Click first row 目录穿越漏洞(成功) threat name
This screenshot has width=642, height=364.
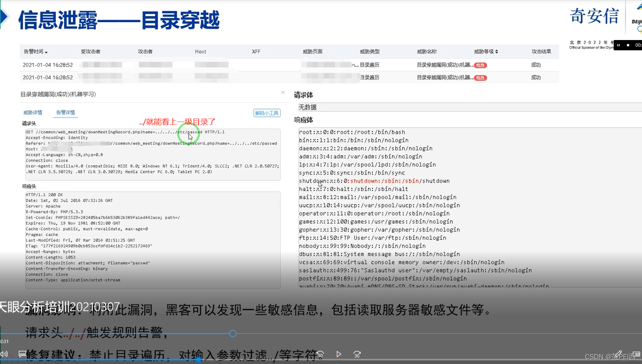click(445, 65)
